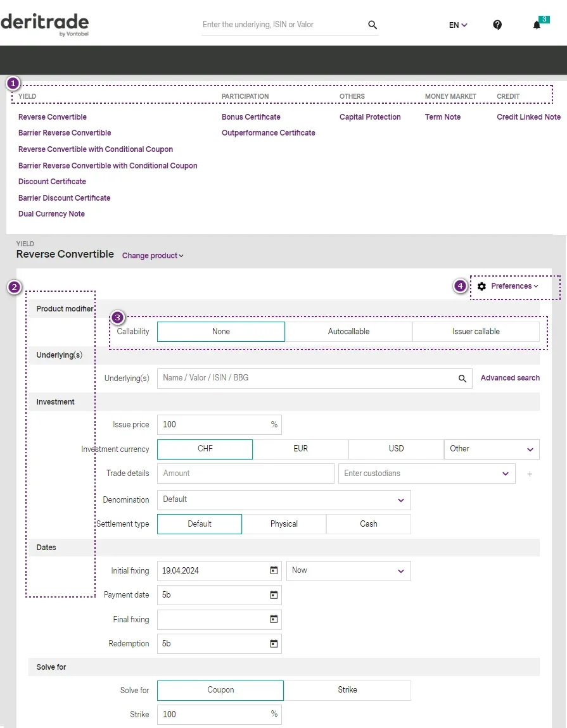Choose EUR as investment currency

pos(301,449)
